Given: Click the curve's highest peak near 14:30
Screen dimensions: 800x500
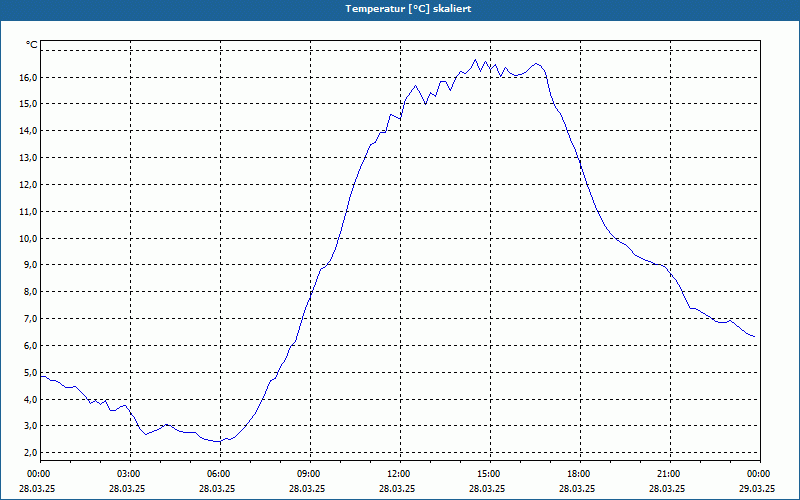Looking at the screenshot, I should click(476, 60).
